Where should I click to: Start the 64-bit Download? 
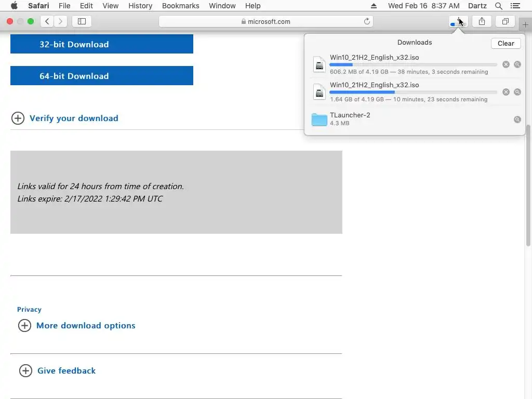tap(102, 76)
